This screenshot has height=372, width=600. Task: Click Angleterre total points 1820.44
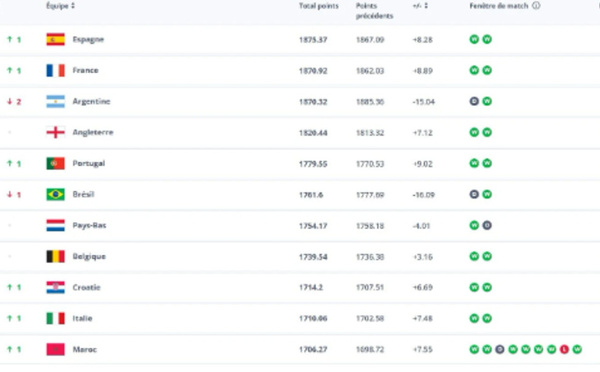313,133
